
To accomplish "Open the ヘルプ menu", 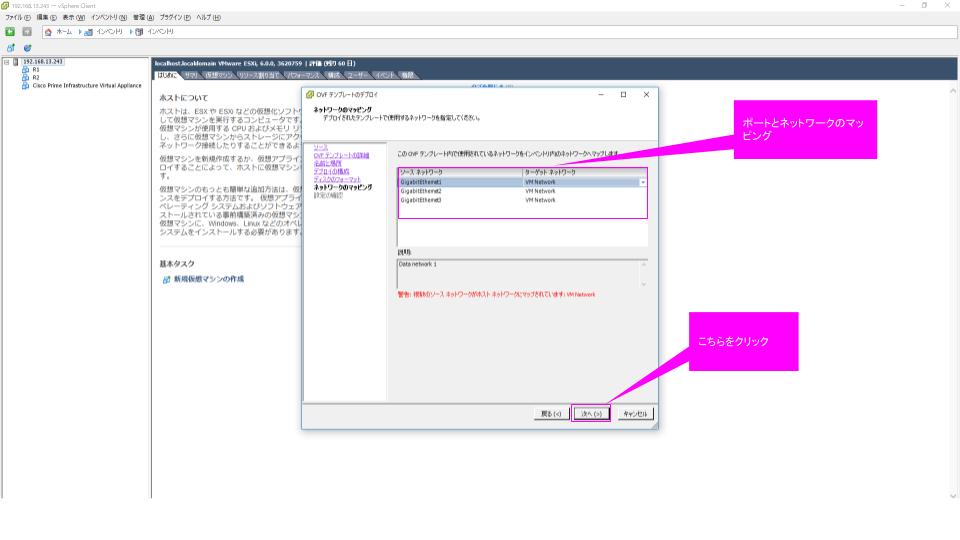I will [x=208, y=18].
